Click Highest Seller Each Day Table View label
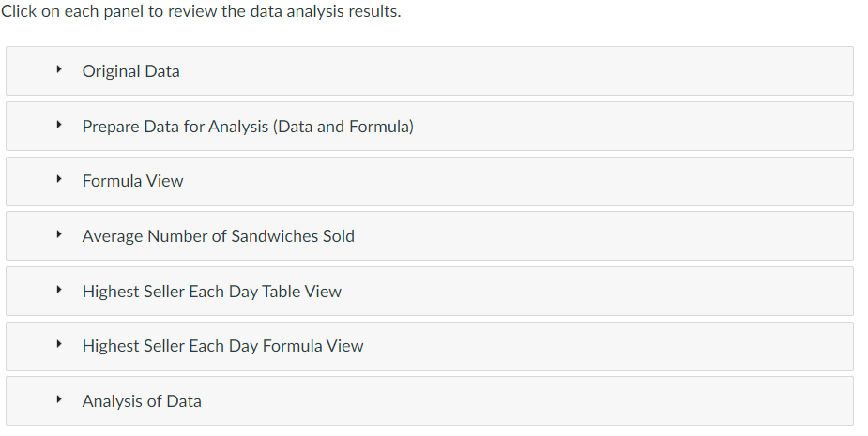 click(x=211, y=292)
